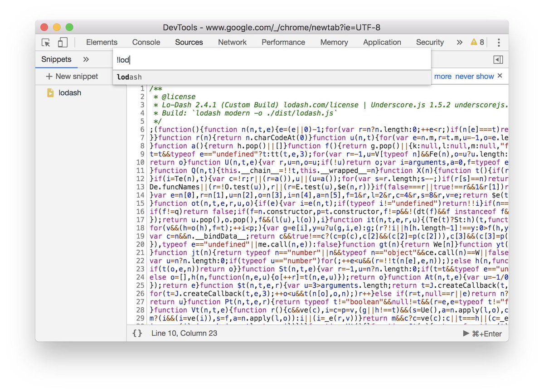The height and width of the screenshot is (392, 544).
Task: Open the Security panel
Action: click(430, 42)
